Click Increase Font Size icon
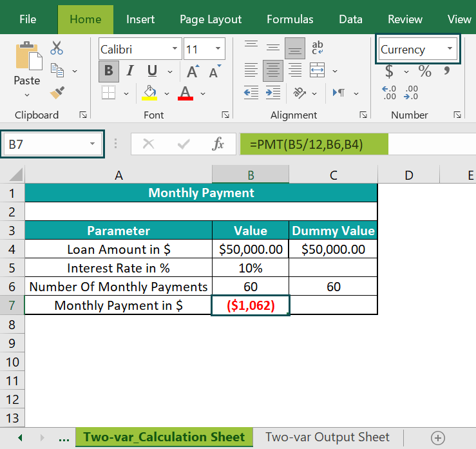 tap(193, 71)
